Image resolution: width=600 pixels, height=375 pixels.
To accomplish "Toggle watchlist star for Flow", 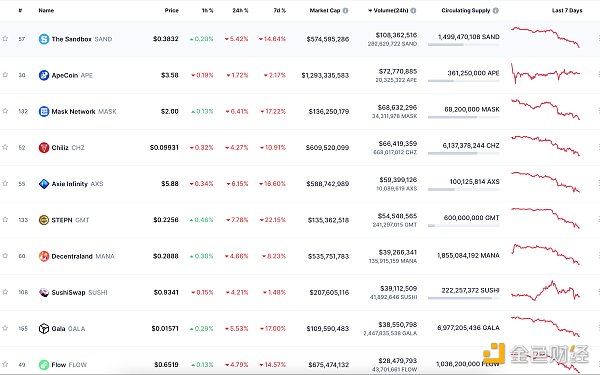I will click(x=5, y=364).
